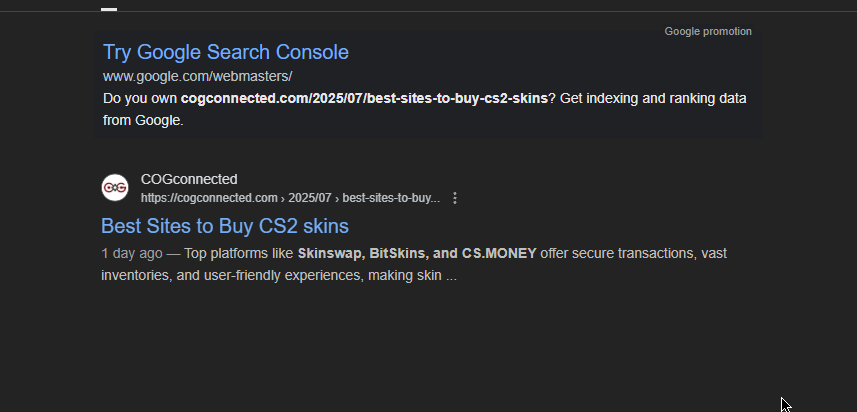Click the 'Google promotion' label
The width and height of the screenshot is (857, 412).
pyautogui.click(x=708, y=32)
